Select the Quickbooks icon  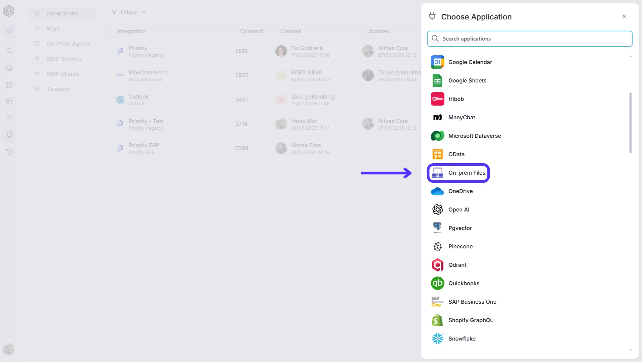click(437, 283)
